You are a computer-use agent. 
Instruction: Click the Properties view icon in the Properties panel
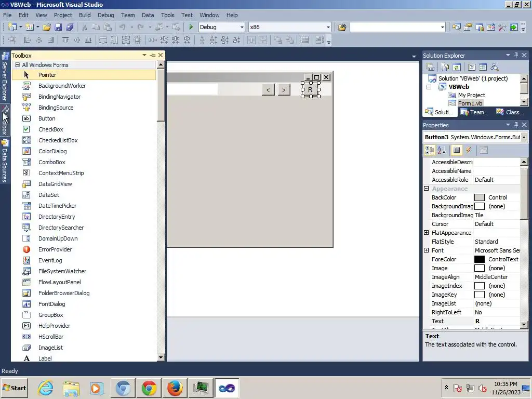point(457,150)
